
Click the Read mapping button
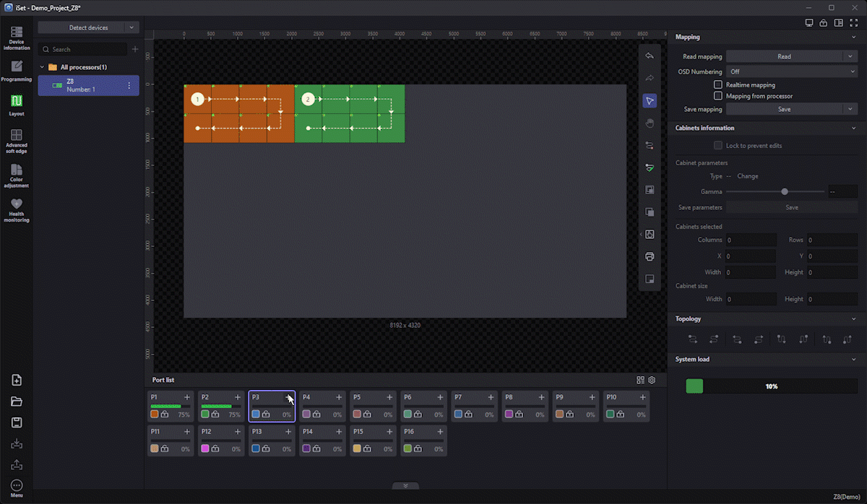784,56
